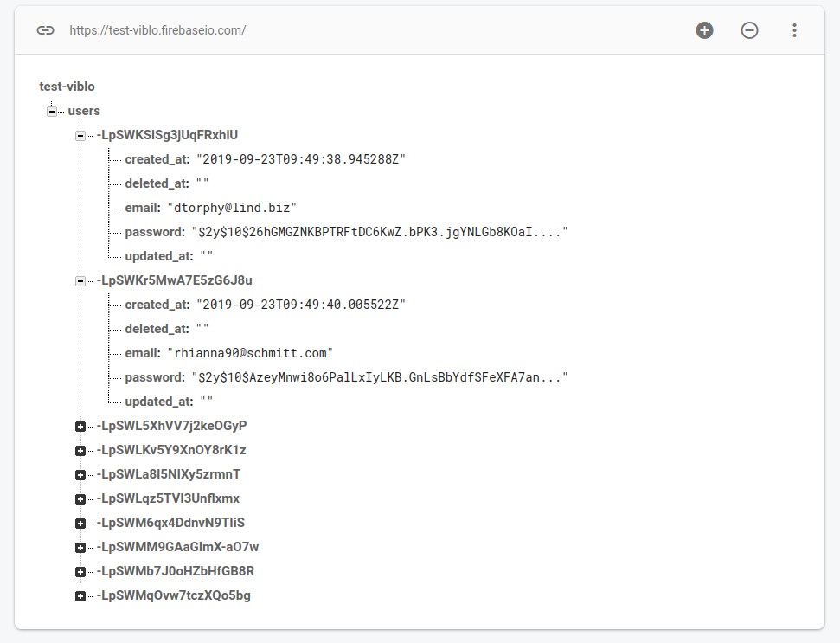The image size is (840, 643).
Task: Click the link icon beside database URL
Action: click(45, 30)
